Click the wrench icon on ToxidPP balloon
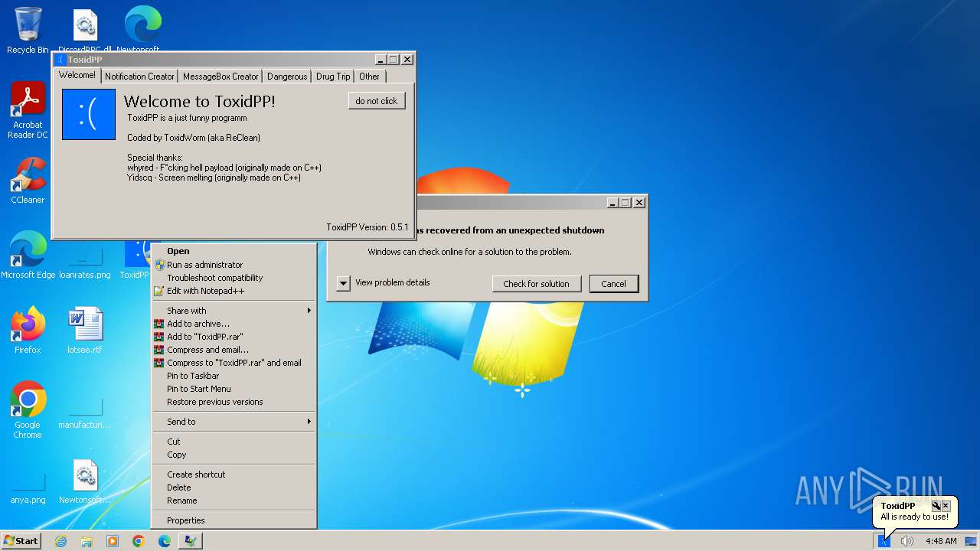 (936, 506)
